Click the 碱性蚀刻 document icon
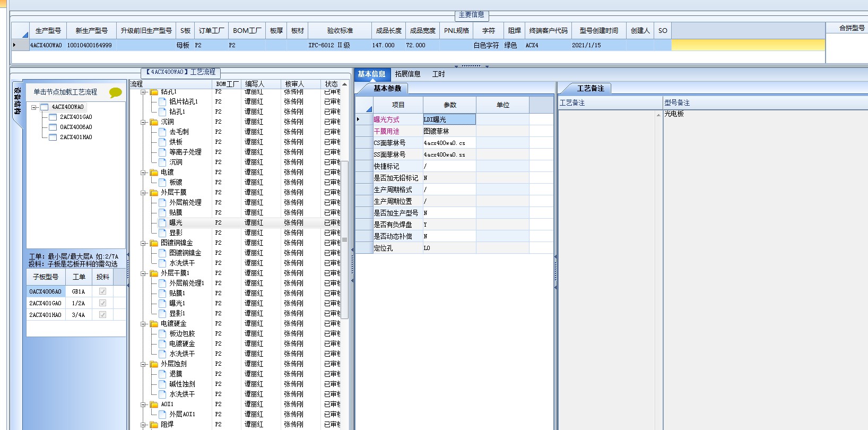This screenshot has width=868, height=430. pos(163,384)
